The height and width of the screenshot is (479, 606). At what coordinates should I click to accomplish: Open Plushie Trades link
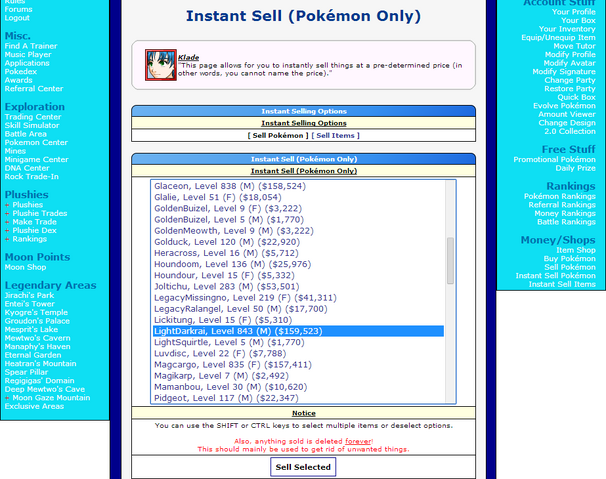pos(40,213)
